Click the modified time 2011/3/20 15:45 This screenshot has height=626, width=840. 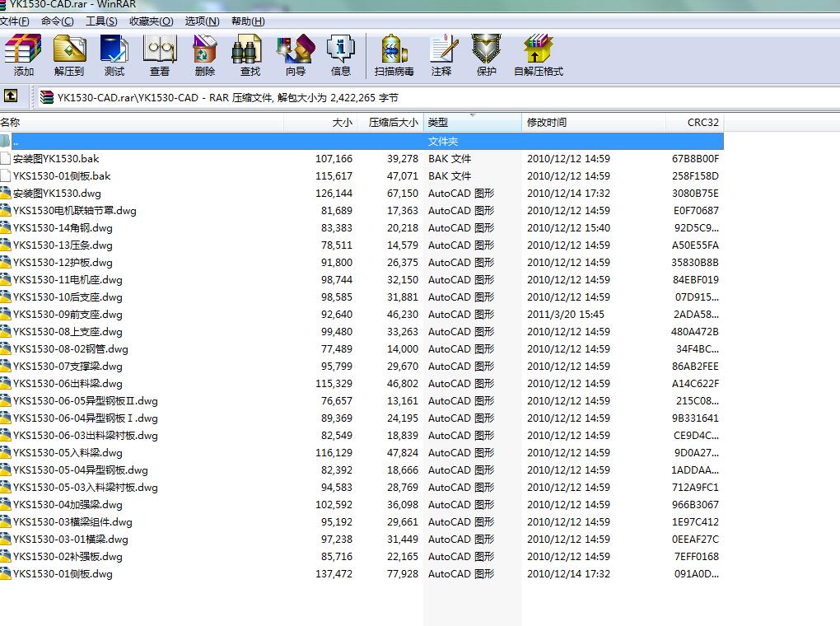565,314
